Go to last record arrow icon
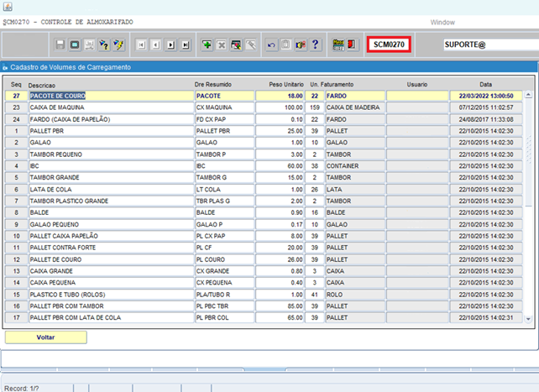The image size is (539, 392). tap(186, 44)
